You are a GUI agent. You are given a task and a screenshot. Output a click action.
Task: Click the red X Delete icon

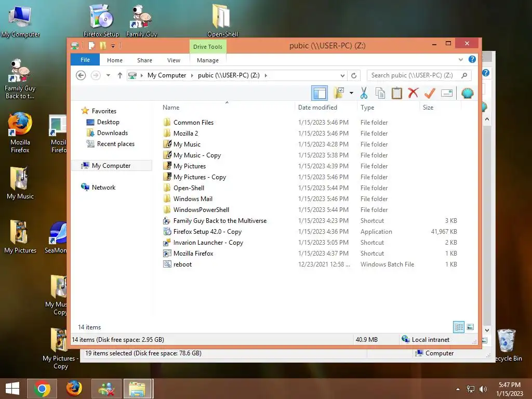tap(413, 92)
